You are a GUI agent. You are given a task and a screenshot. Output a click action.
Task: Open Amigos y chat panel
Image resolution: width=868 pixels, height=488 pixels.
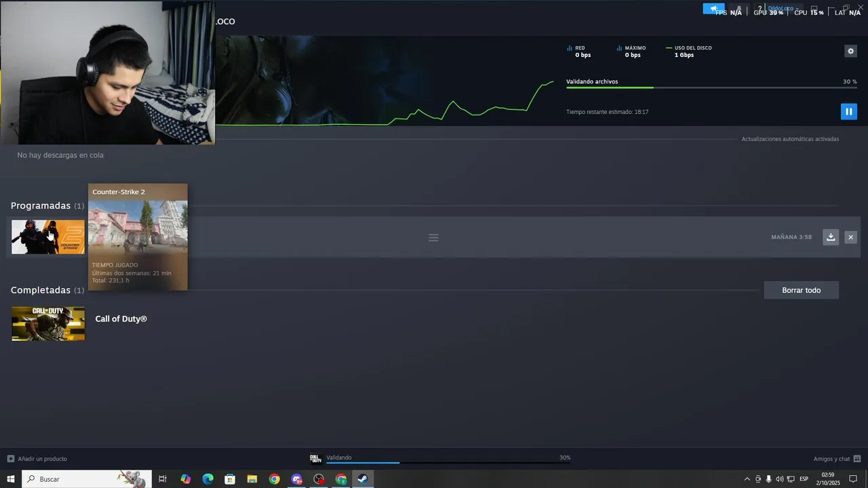pyautogui.click(x=837, y=459)
